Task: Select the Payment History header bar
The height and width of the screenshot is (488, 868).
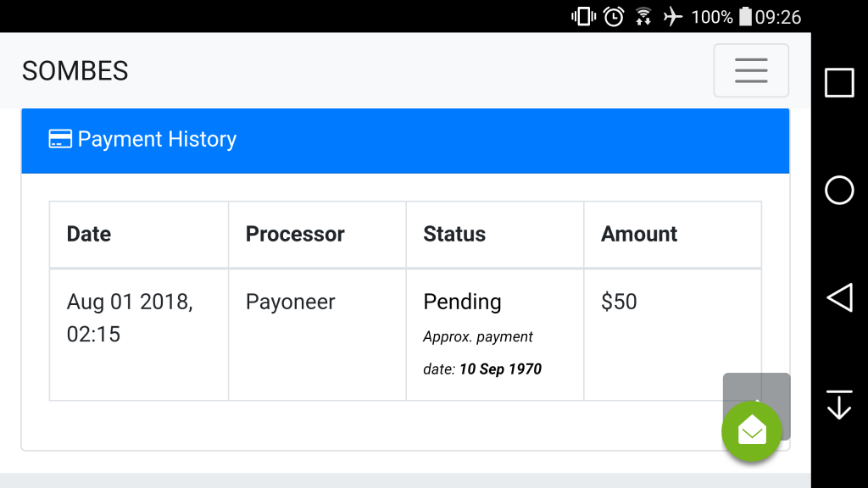Action: pos(405,141)
